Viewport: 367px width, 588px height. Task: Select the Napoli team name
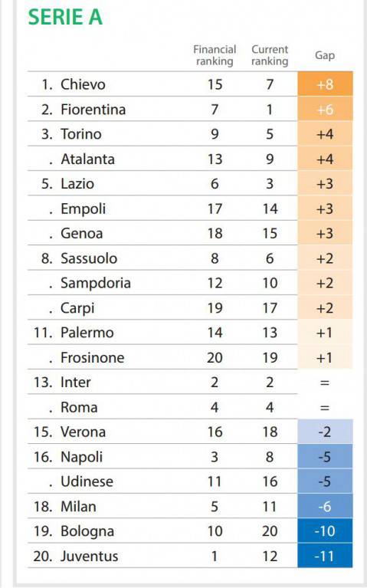click(81, 457)
